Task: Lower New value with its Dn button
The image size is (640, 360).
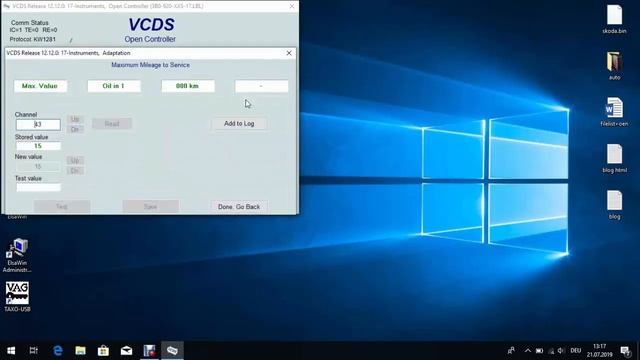Action: (75, 171)
